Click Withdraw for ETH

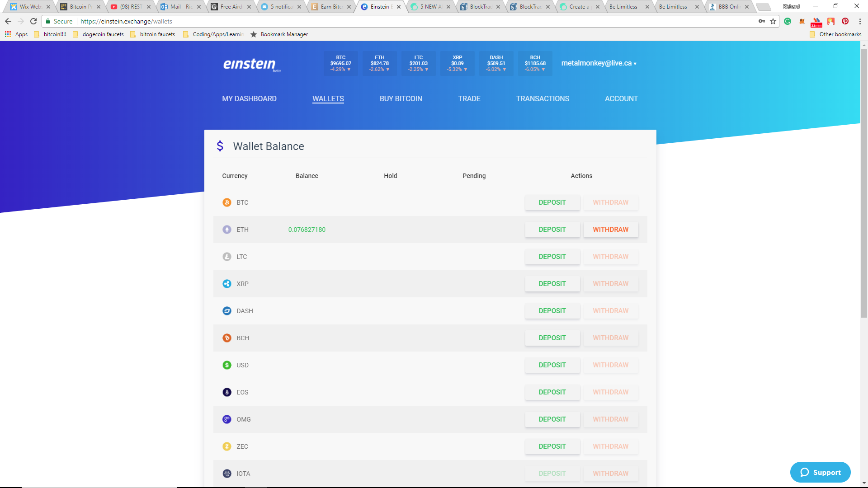click(611, 230)
